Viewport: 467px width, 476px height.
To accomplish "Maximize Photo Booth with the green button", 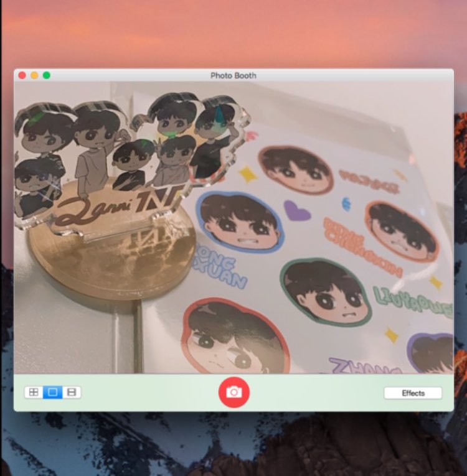I will tap(47, 75).
